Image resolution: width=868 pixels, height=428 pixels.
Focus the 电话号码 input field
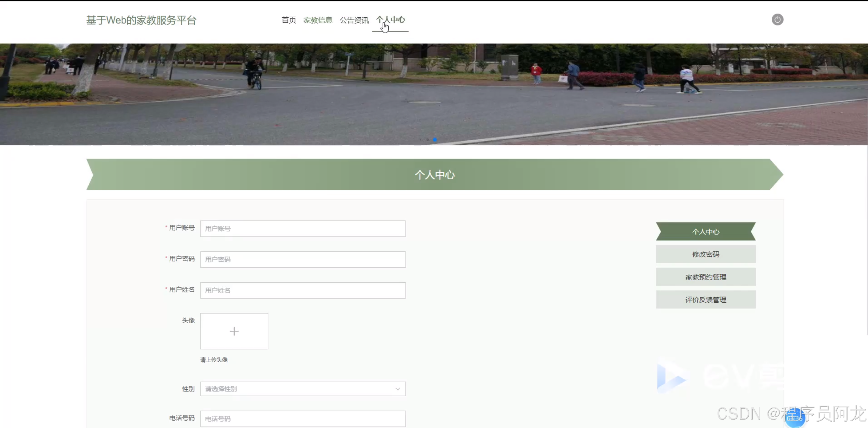pyautogui.click(x=303, y=419)
